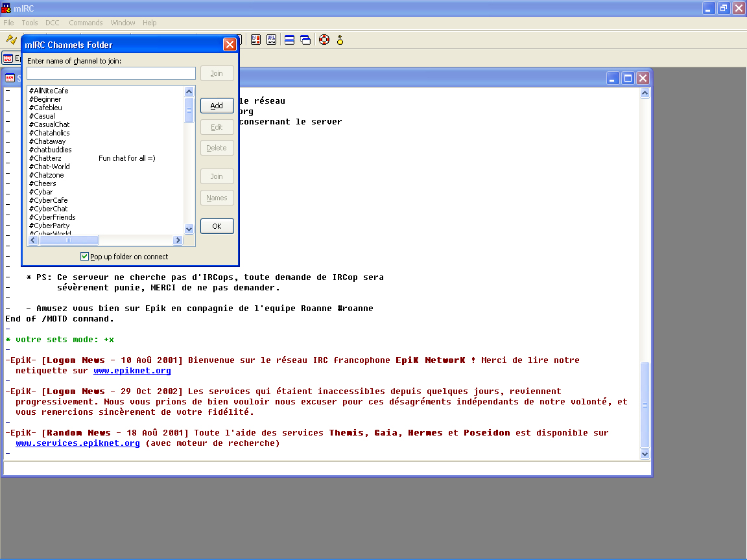Screen dimensions: 747x560
Task: Select #Chat-World in the channel list
Action: 49,167
